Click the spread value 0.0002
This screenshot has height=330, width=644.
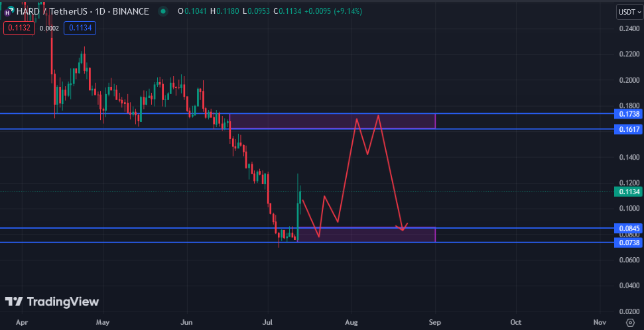point(49,28)
